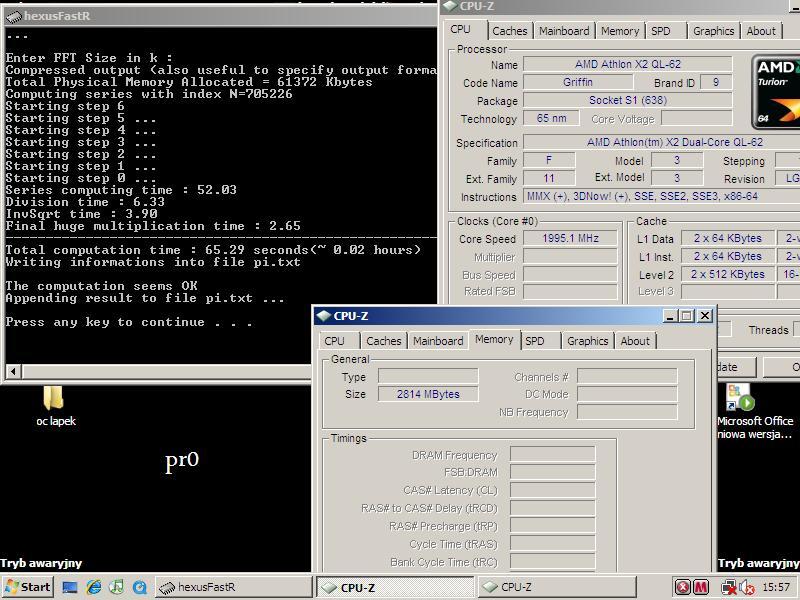Screen dimensions: 800x600
Task: Open the red M tray icon
Action: point(701,587)
